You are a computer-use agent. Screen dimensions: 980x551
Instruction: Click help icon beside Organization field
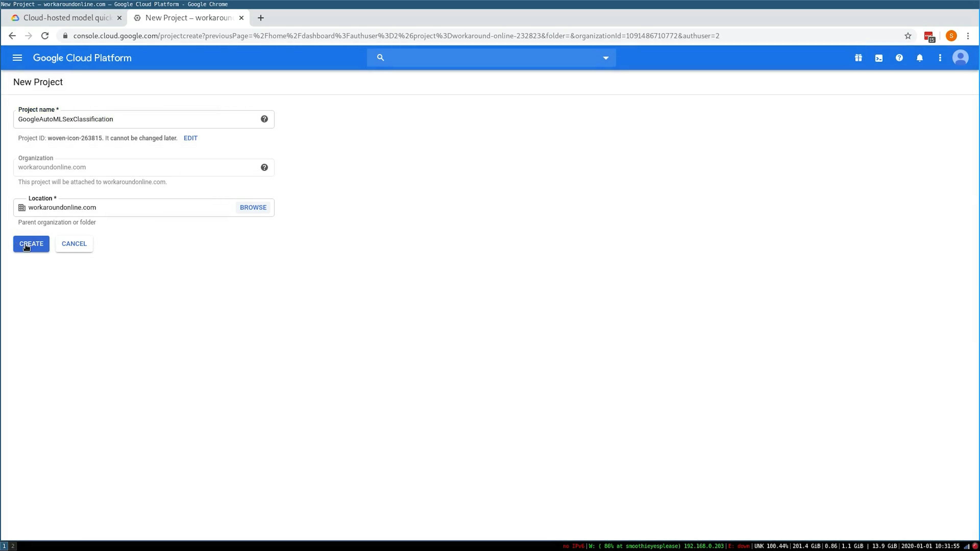[x=264, y=167]
